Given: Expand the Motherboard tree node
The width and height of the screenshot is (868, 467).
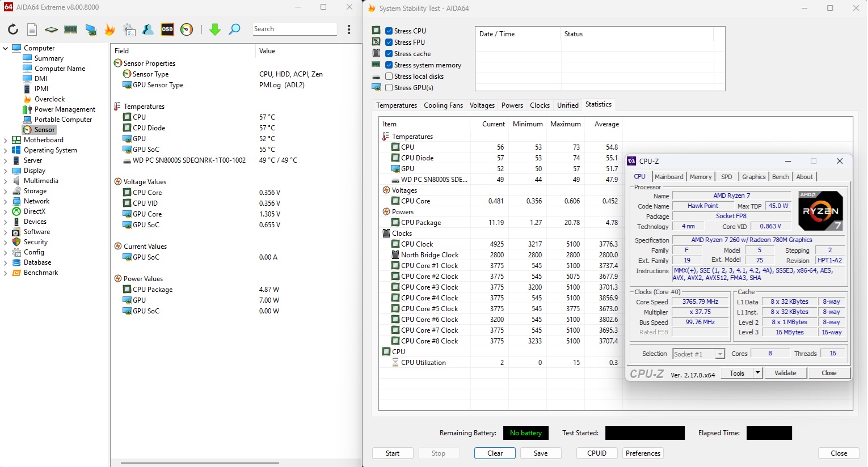Looking at the screenshot, I should (6, 140).
